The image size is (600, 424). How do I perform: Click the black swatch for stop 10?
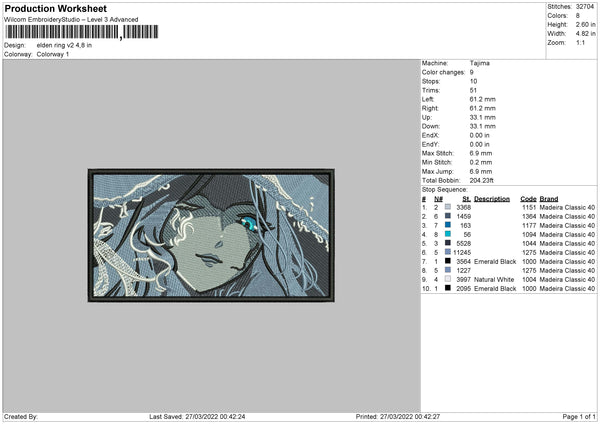coord(448,288)
